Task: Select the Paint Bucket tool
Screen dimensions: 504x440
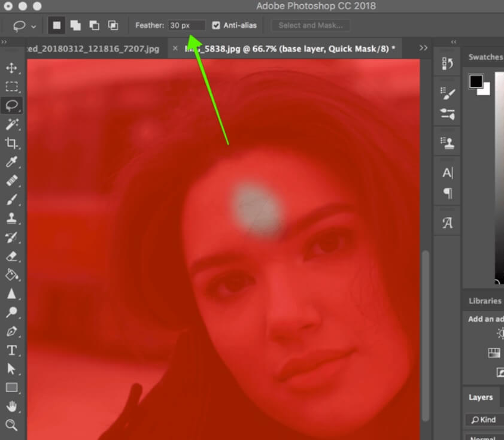Action: 11,275
